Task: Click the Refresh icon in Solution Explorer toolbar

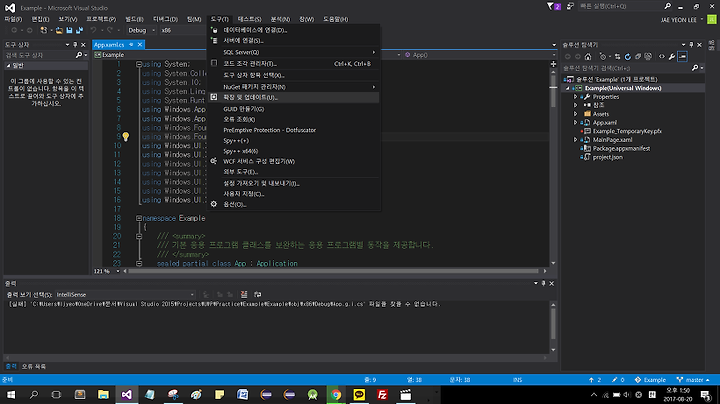Action: tap(628, 56)
